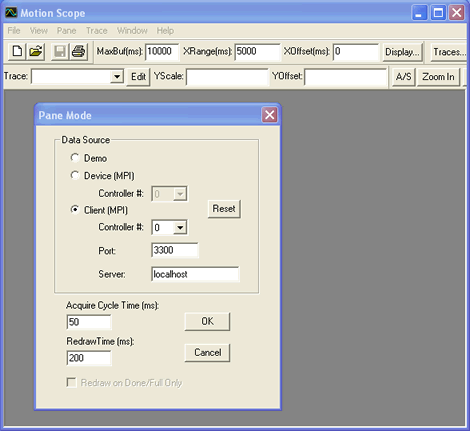Select the Device (MPI) radio button
Image resolution: width=470 pixels, height=431 pixels.
tap(75, 175)
